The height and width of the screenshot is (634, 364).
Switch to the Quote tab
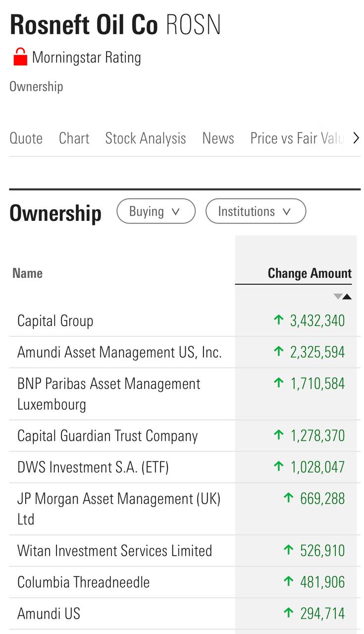pos(26,138)
